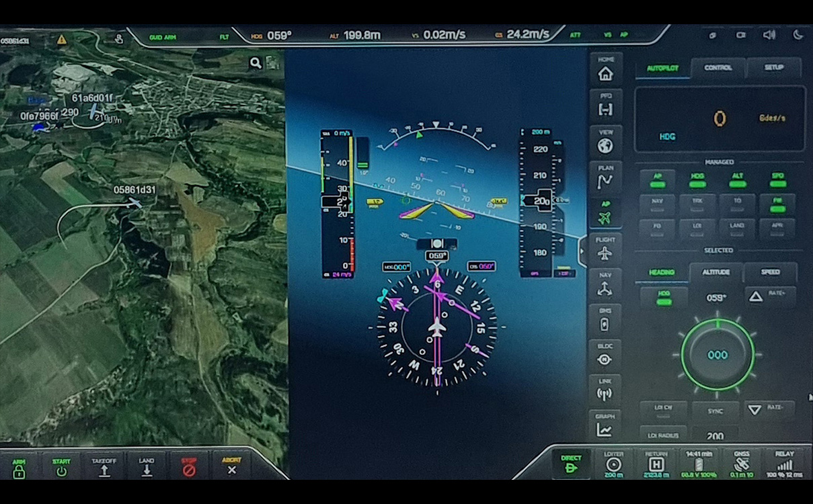This screenshot has height=504, width=813.
Task: Open the BMS battery page icon
Action: coord(605,321)
